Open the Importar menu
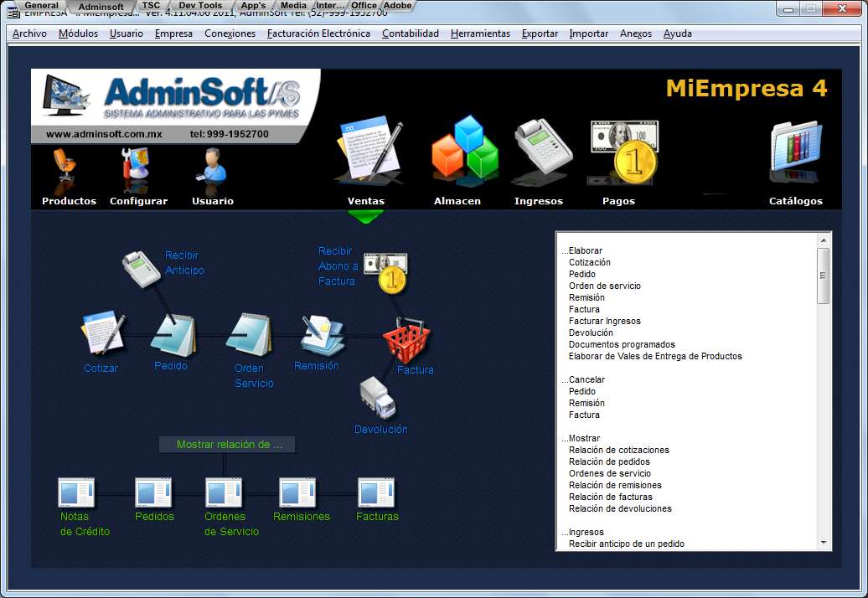 coord(588,34)
